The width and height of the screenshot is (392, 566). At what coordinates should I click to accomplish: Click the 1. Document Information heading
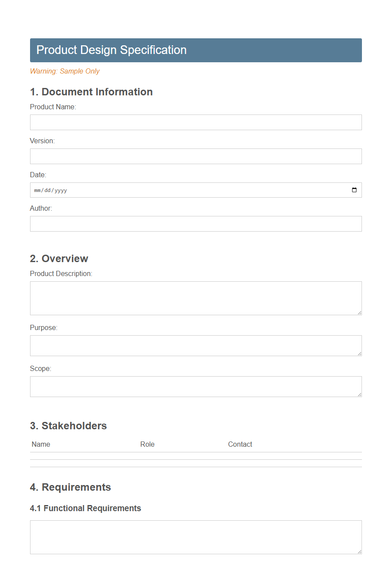point(91,92)
